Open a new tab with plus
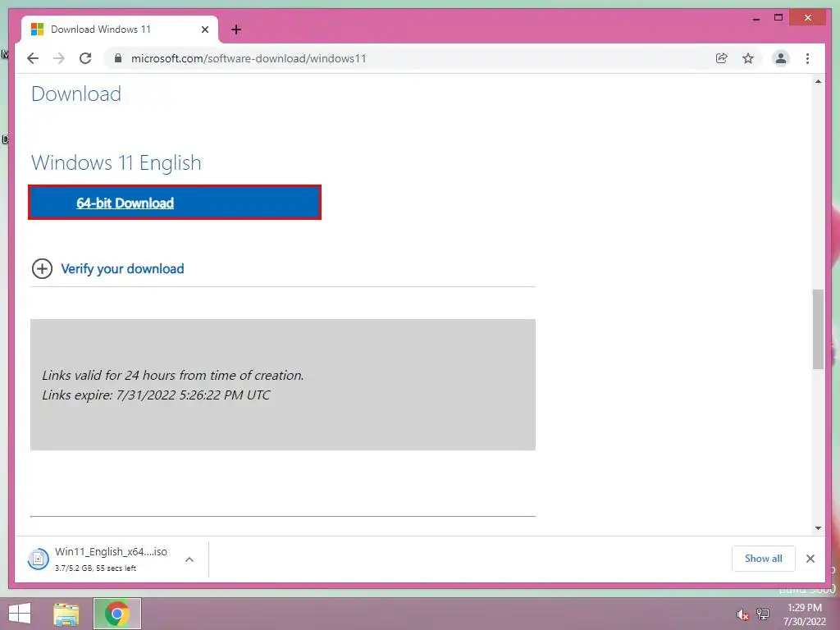 [235, 30]
